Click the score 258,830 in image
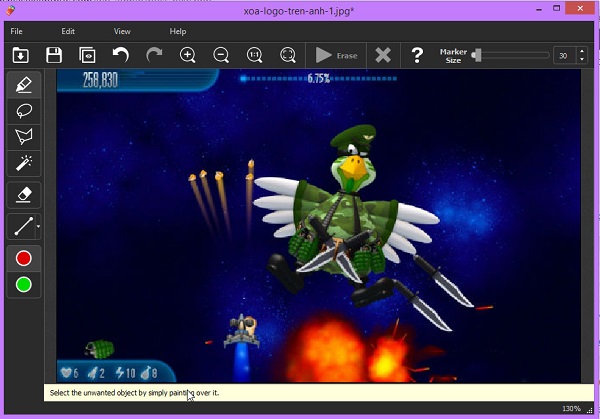The height and width of the screenshot is (419, 600). click(x=100, y=80)
